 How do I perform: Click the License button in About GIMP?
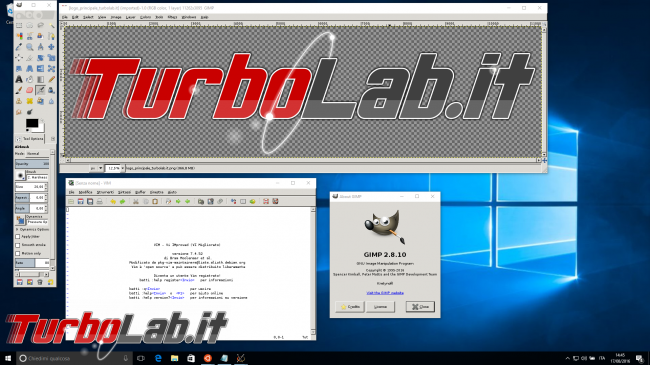click(380, 307)
